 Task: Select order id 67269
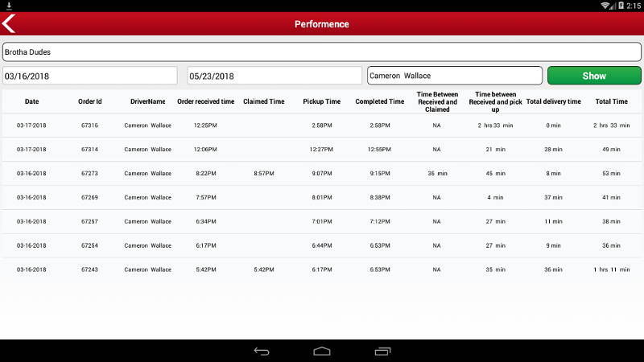(89, 197)
